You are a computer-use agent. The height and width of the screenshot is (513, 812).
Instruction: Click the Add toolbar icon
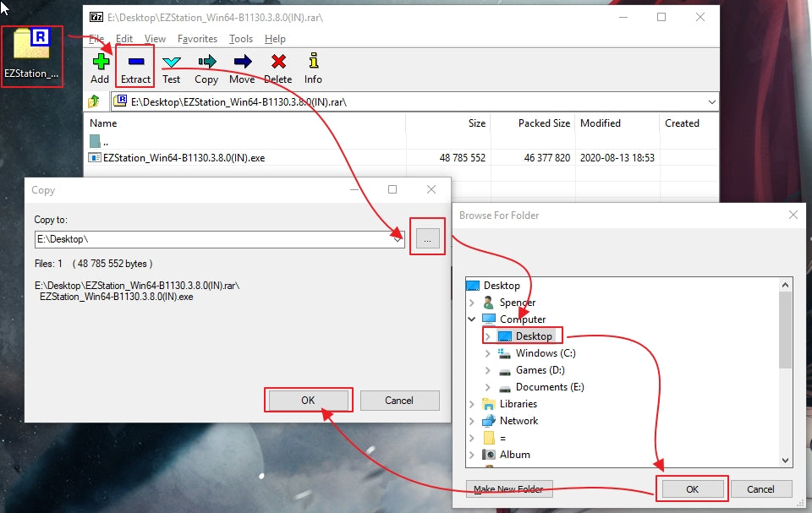[100, 67]
